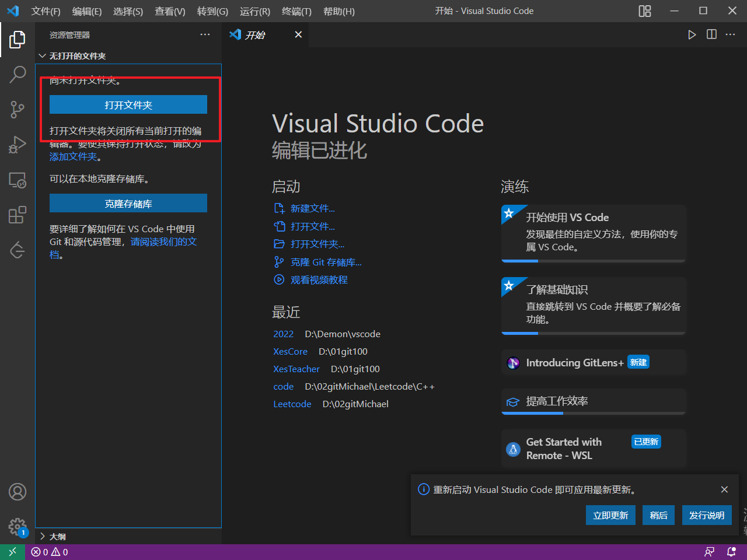Click the 添加文件夹 link
The height and width of the screenshot is (560, 747).
(x=74, y=156)
